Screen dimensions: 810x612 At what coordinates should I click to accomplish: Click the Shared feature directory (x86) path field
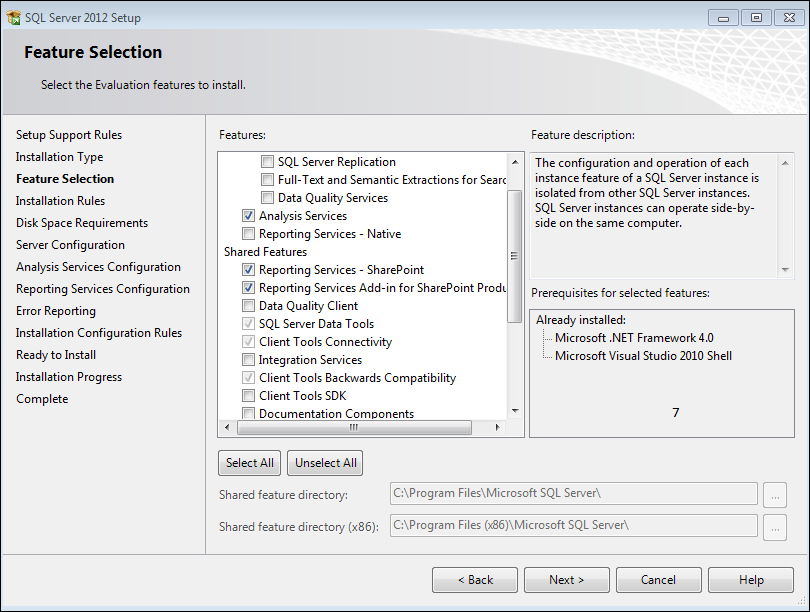click(x=573, y=526)
